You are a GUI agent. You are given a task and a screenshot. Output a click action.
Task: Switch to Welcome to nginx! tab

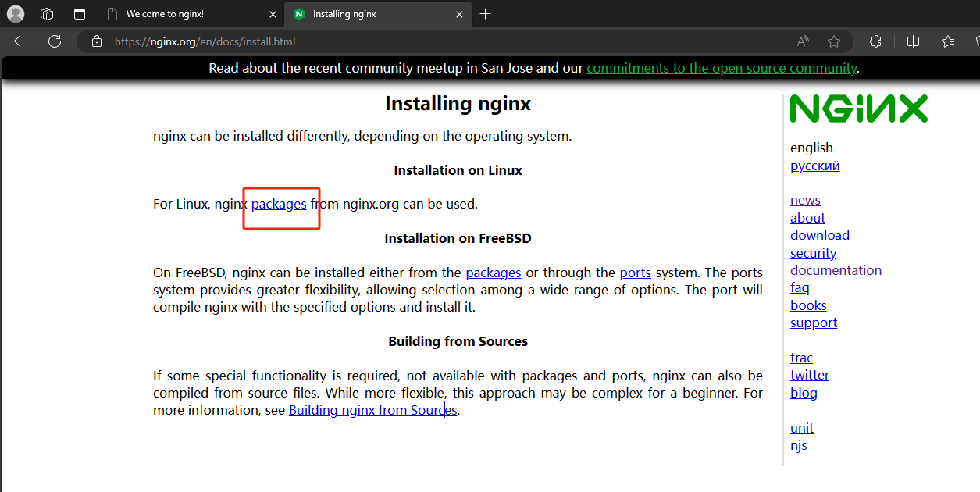click(191, 14)
